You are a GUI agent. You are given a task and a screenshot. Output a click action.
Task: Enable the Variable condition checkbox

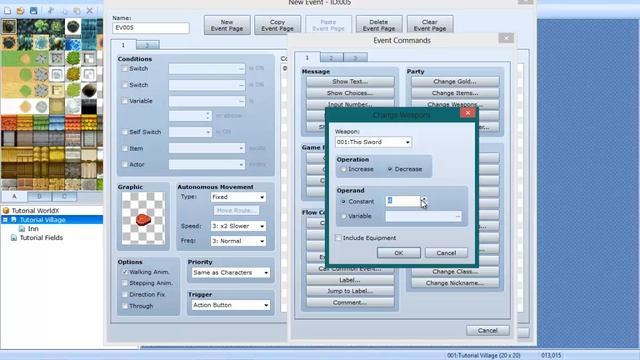coord(124,101)
